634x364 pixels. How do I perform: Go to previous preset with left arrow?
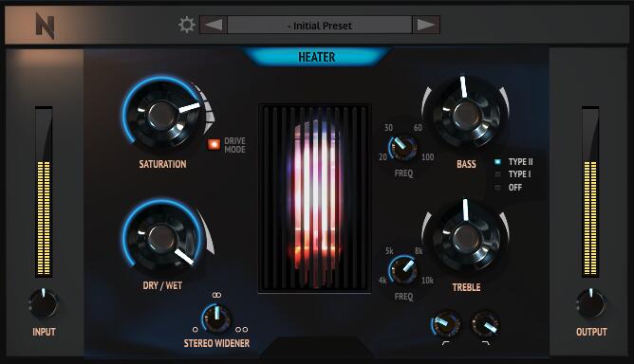[x=214, y=25]
